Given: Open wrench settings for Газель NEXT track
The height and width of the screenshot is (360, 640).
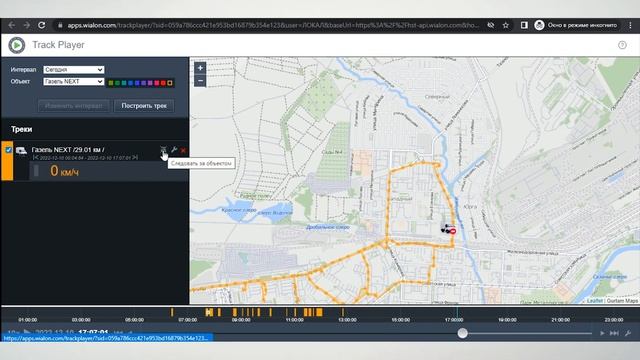Looking at the screenshot, I should coord(174,150).
